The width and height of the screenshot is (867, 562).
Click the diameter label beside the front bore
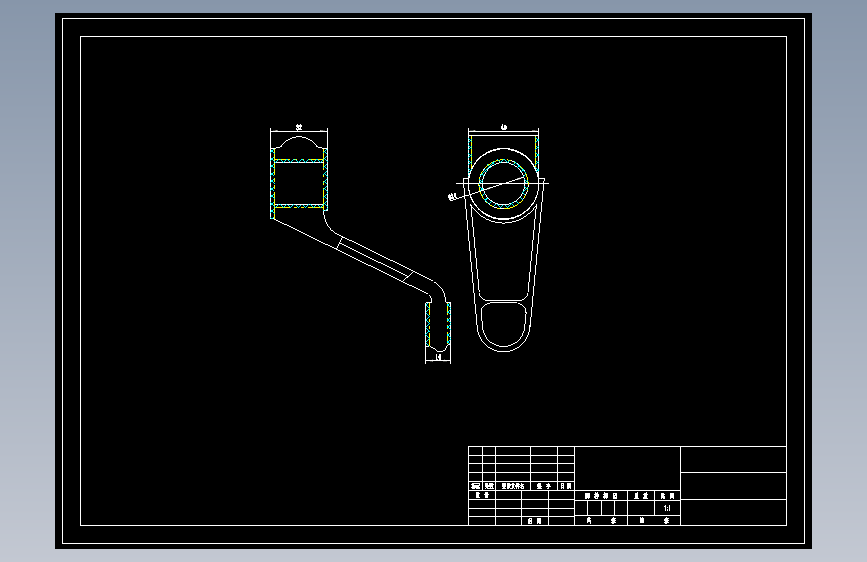pyautogui.click(x=452, y=196)
